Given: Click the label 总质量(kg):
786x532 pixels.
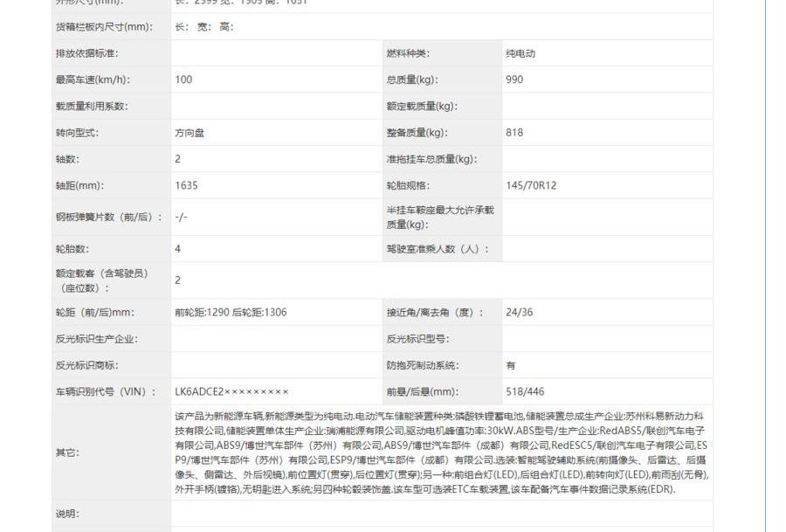Looking at the screenshot, I should (x=412, y=79).
